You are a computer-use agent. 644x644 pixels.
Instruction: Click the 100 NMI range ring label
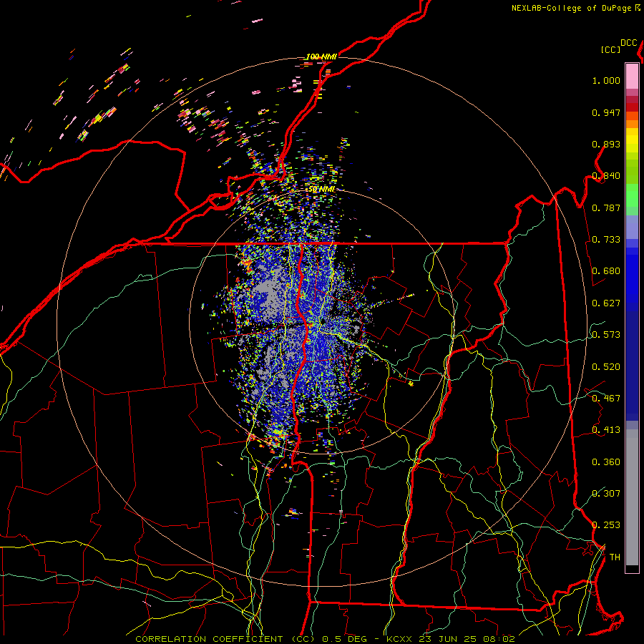[x=321, y=57]
